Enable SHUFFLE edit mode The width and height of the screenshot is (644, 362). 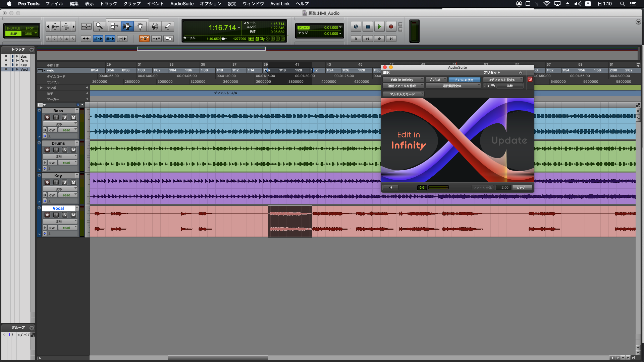coord(13,28)
